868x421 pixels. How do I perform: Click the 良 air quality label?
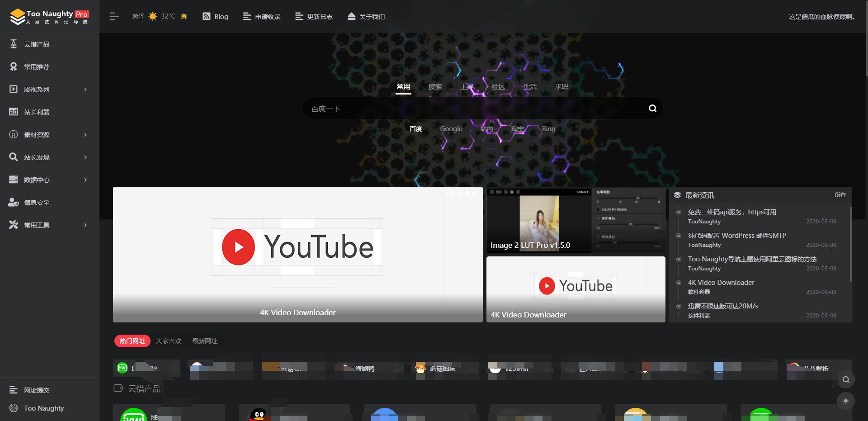pos(184,16)
